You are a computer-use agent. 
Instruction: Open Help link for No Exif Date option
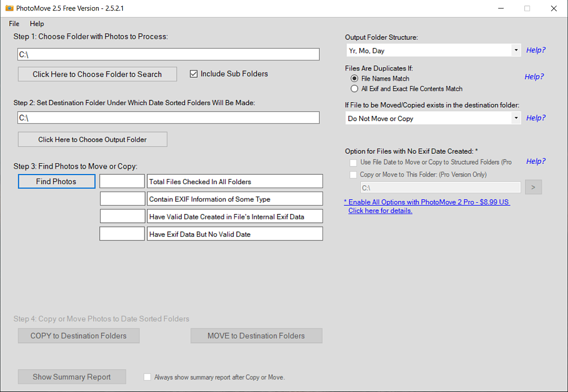pos(536,161)
